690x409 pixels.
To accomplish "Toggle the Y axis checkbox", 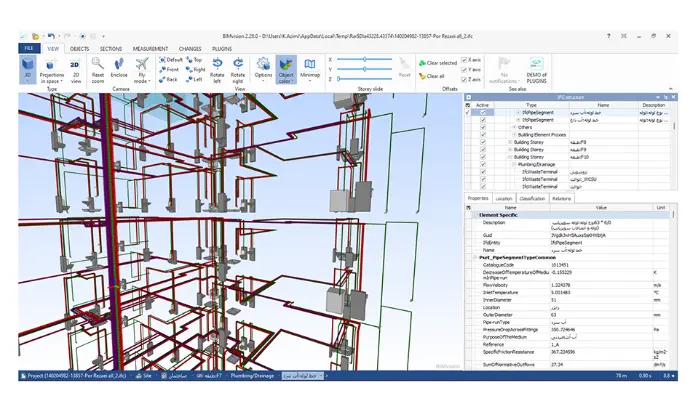I will 464,70.
